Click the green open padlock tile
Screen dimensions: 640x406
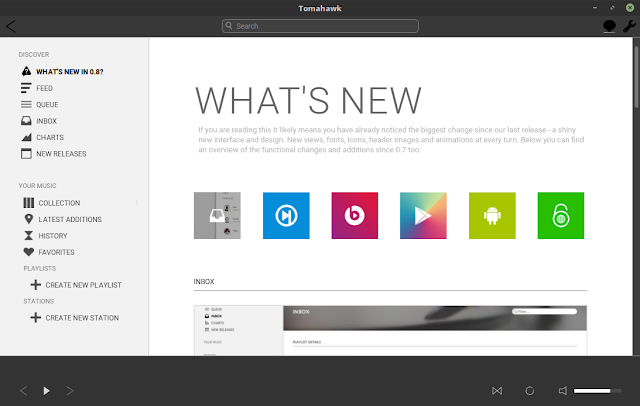[x=561, y=215]
